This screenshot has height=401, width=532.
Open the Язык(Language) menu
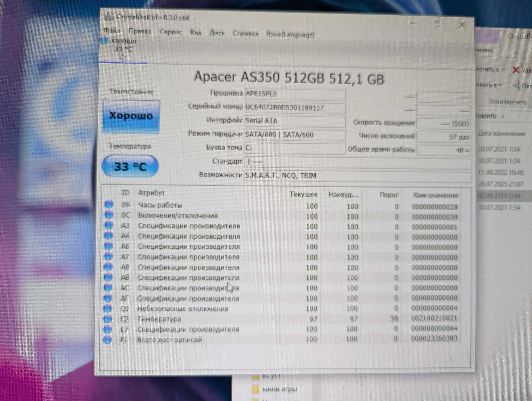point(290,35)
